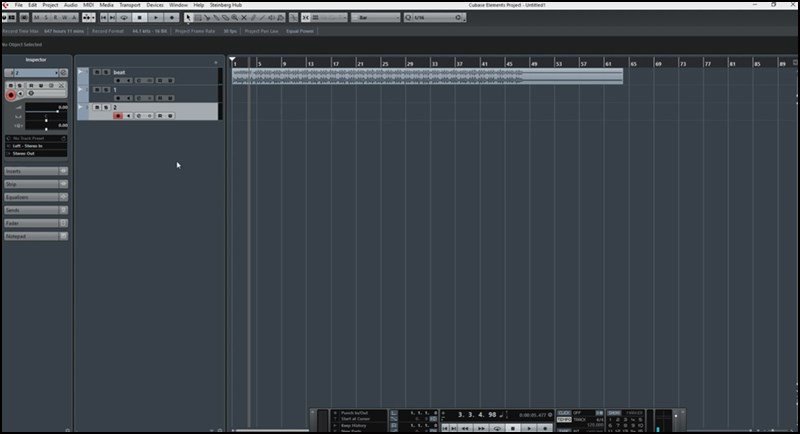Mute the beat track
800x434 pixels.
[97, 72]
